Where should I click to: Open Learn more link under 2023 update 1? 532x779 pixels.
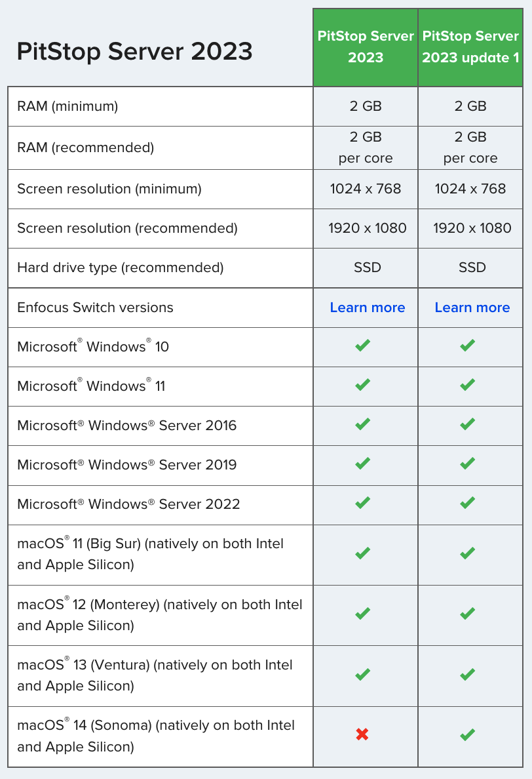pyautogui.click(x=472, y=308)
